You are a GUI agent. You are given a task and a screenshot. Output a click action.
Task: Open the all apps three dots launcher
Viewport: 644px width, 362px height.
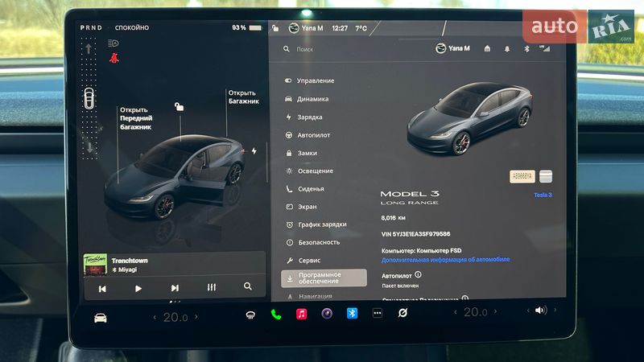click(x=378, y=313)
